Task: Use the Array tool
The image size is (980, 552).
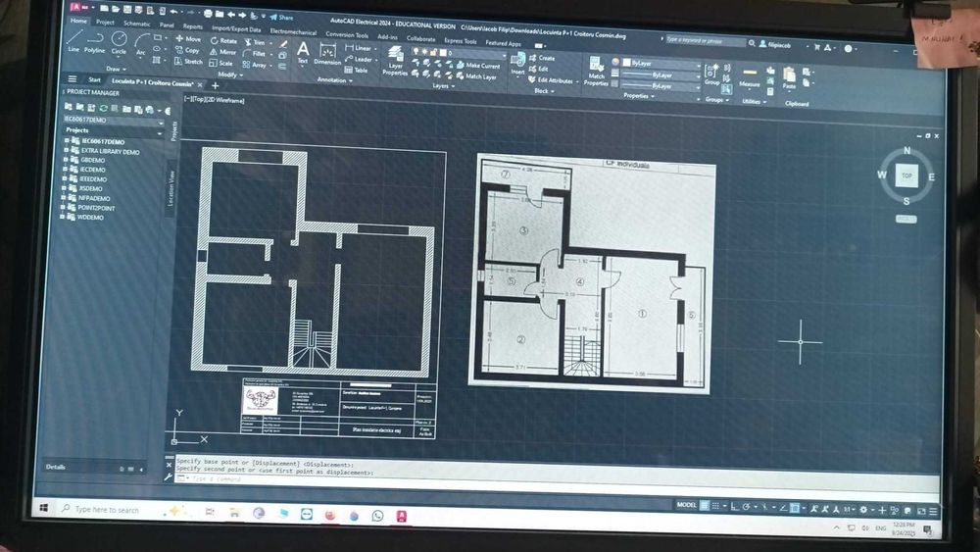Action: coord(255,65)
